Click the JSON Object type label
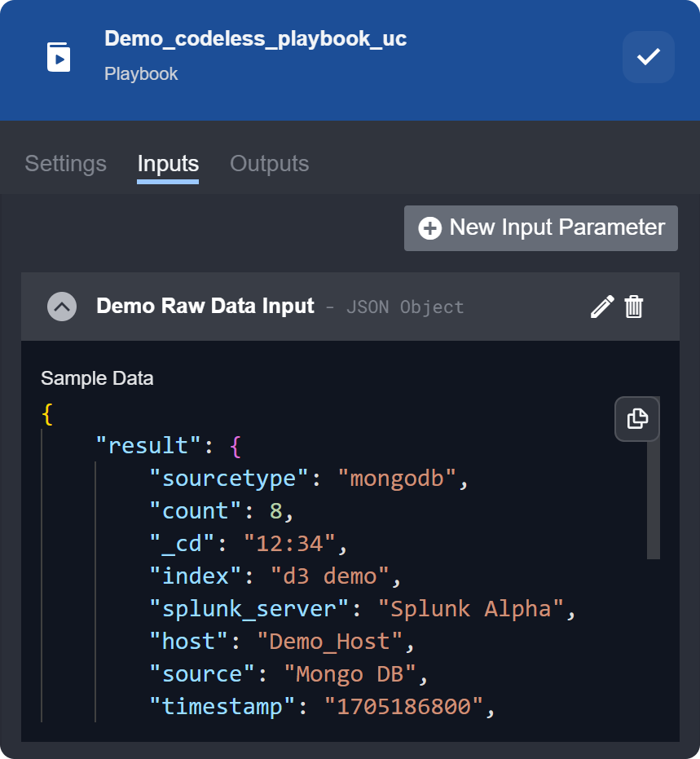Viewport: 700px width, 759px height. (405, 307)
